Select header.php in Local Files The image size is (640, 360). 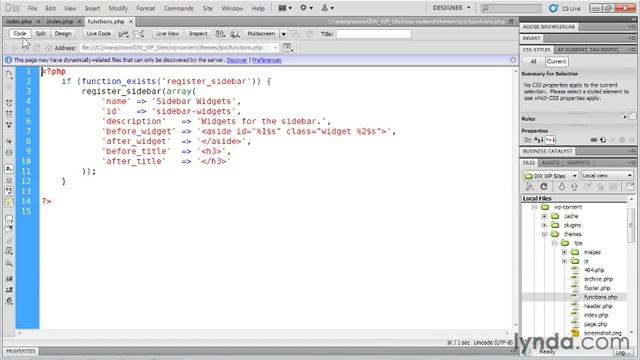pyautogui.click(x=598, y=306)
